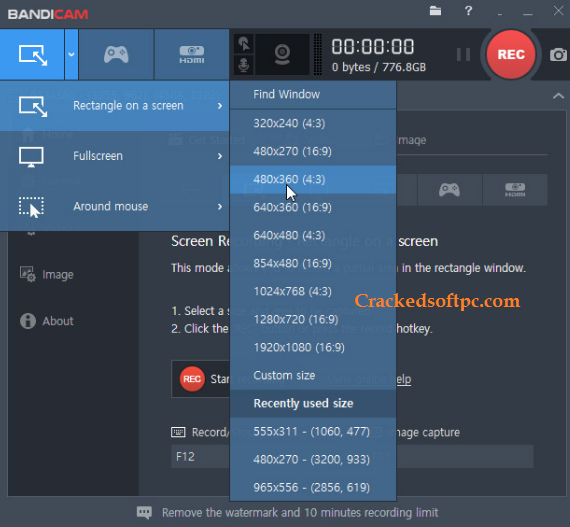This screenshot has height=527, width=570.
Task: Select 320x240 (4:3) size
Action: click(313, 123)
